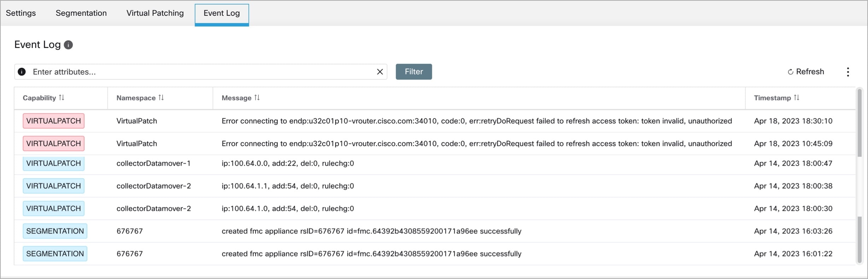Click timestamp Apr 14, 2023 16:01:22
Screen dimensions: 868x279
[793, 254]
